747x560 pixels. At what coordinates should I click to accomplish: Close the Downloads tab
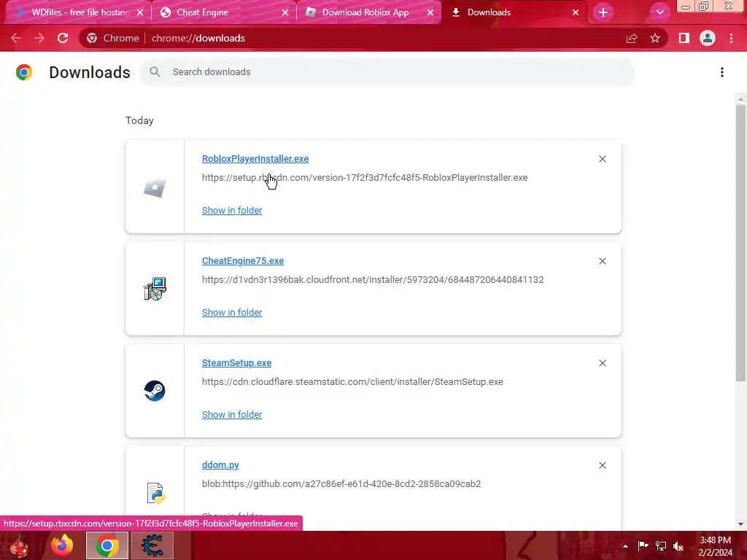[x=576, y=12]
